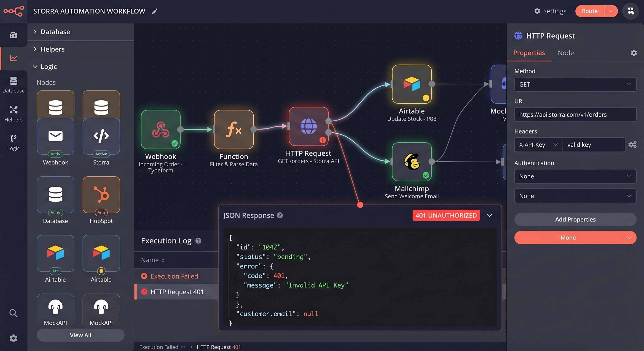Select the Webhook node in palette
The width and height of the screenshot is (644, 351).
[x=56, y=136]
